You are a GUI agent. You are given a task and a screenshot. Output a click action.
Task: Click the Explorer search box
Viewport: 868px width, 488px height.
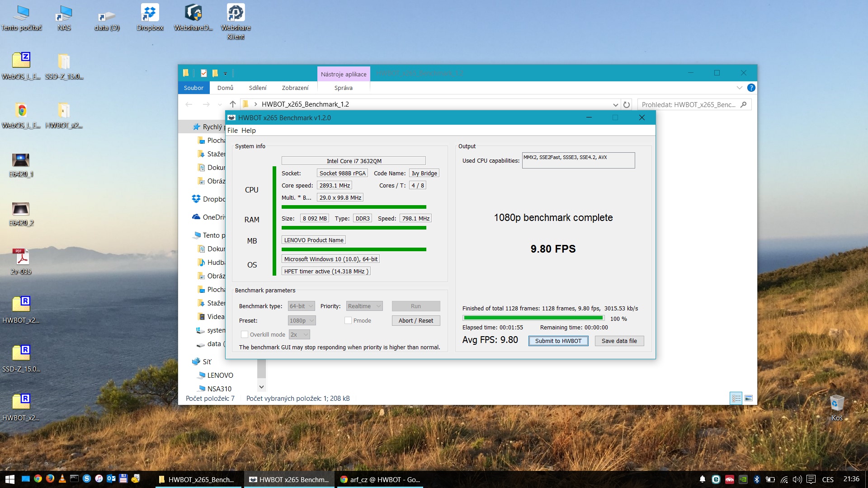click(694, 104)
